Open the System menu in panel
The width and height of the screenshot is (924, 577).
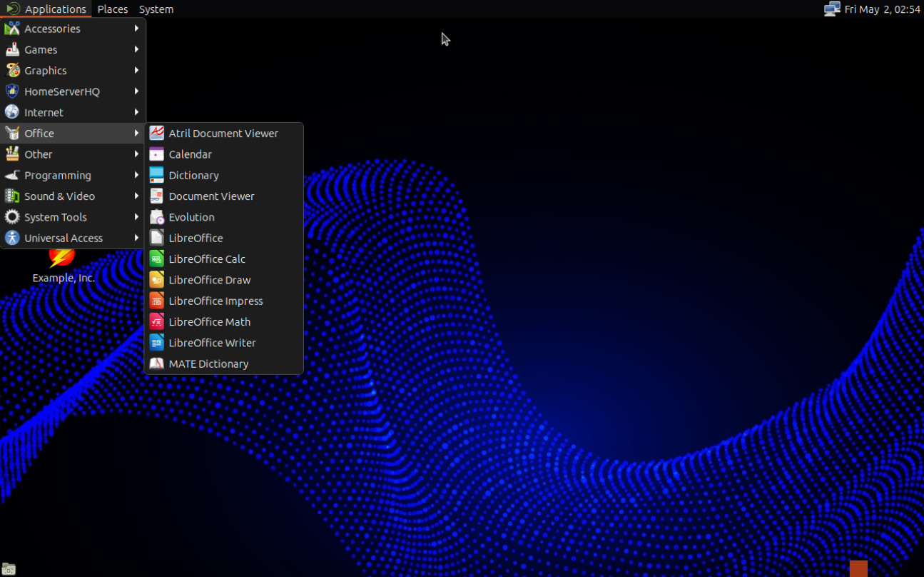(156, 9)
